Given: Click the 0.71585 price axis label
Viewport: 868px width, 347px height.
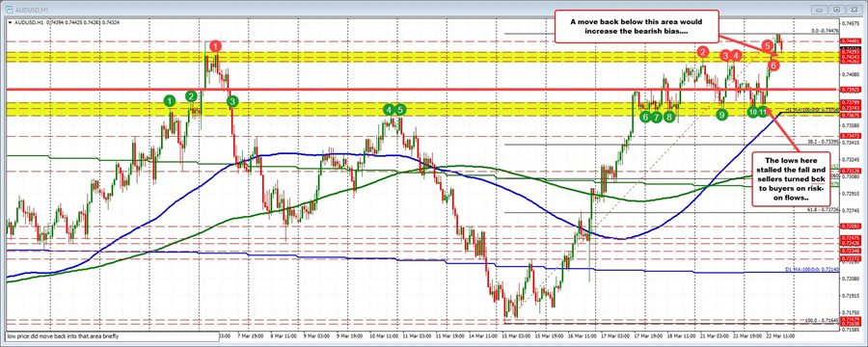Looking at the screenshot, I should (851, 331).
